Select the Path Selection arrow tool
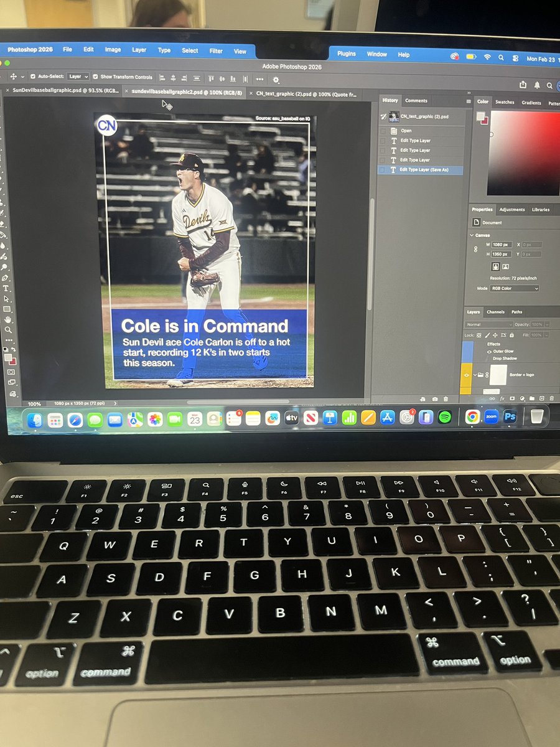Screen dimensions: 560x747 6,299
